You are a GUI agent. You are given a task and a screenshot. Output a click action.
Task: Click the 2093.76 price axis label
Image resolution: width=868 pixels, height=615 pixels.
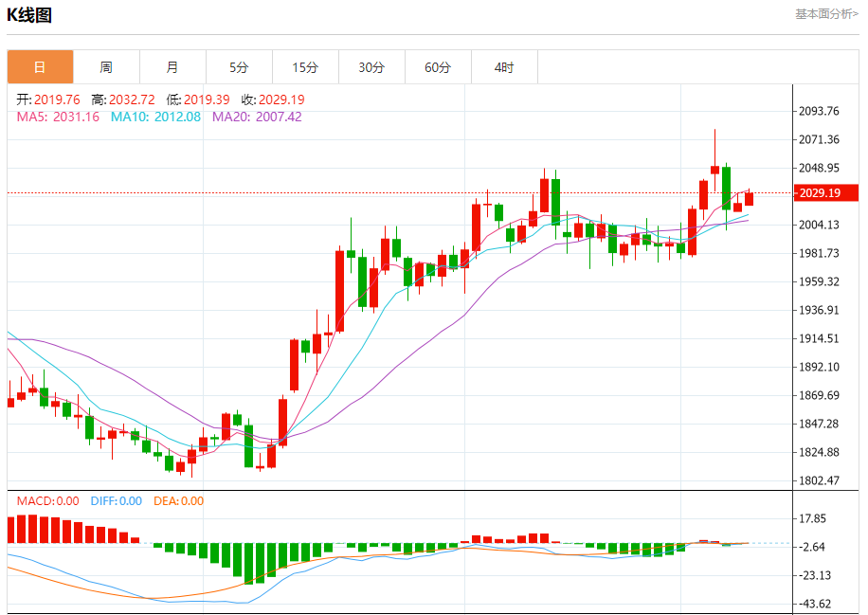[819, 111]
